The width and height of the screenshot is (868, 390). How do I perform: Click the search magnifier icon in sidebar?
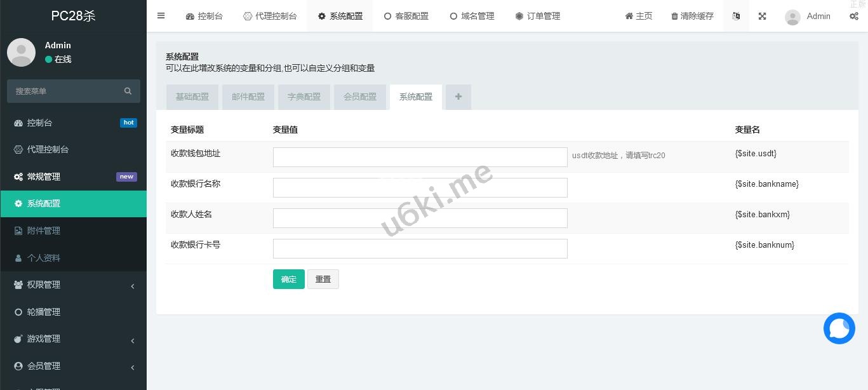click(128, 91)
